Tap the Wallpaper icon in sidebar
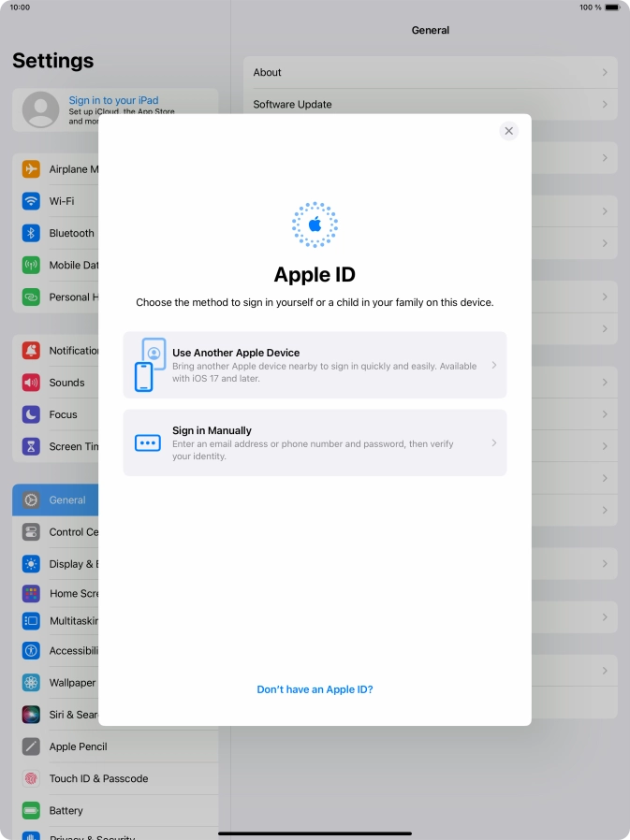 pyautogui.click(x=32, y=683)
